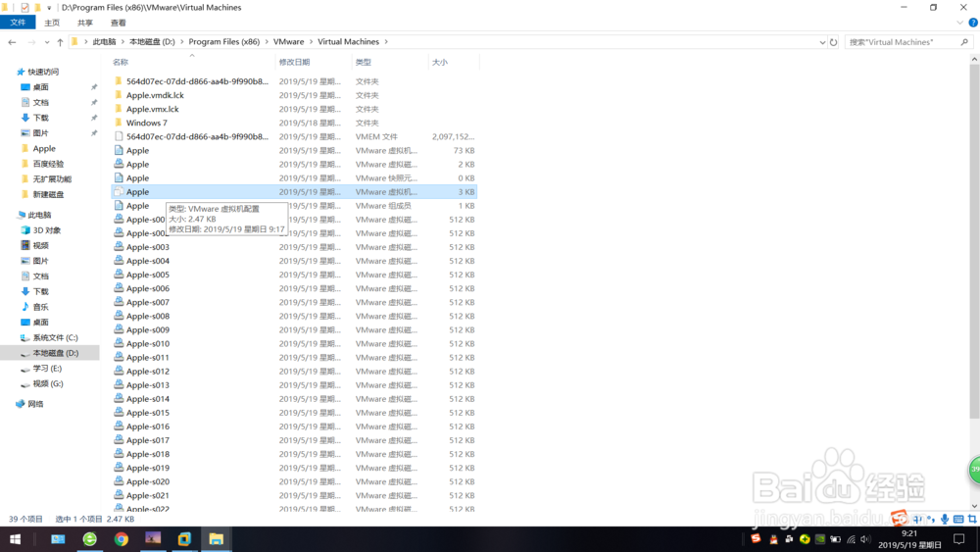The width and height of the screenshot is (980, 552).
Task: Open Explorer help question mark
Action: (x=973, y=23)
